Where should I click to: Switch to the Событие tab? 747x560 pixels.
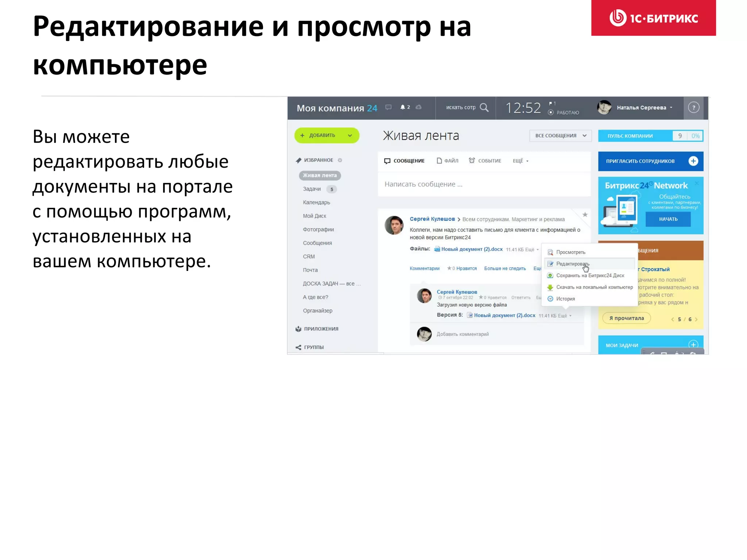(x=485, y=161)
